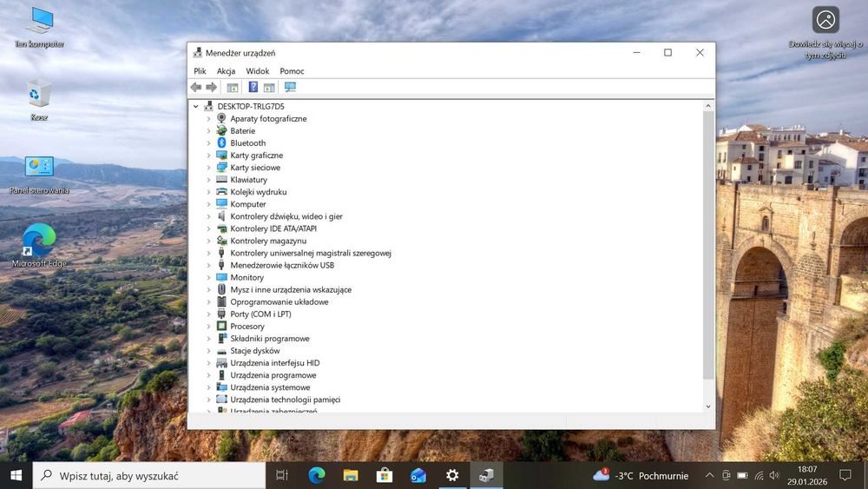Click the weather widget showing -3°C Pochmurnie
Image resolution: width=868 pixels, height=489 pixels.
pos(641,475)
